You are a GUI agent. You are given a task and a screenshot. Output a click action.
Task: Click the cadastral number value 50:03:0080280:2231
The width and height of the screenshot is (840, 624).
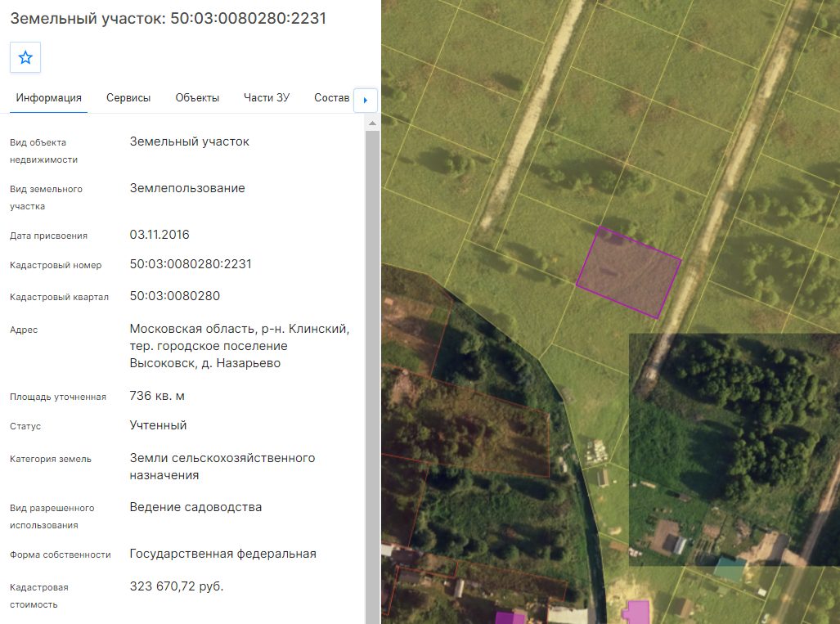(191, 264)
